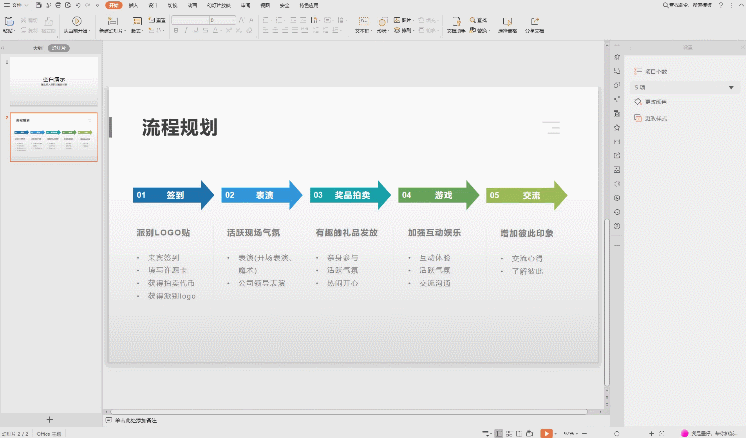Viewport: 746px width, 438px height.
Task: Toggle Strikethrough formatting
Action: coord(206,30)
